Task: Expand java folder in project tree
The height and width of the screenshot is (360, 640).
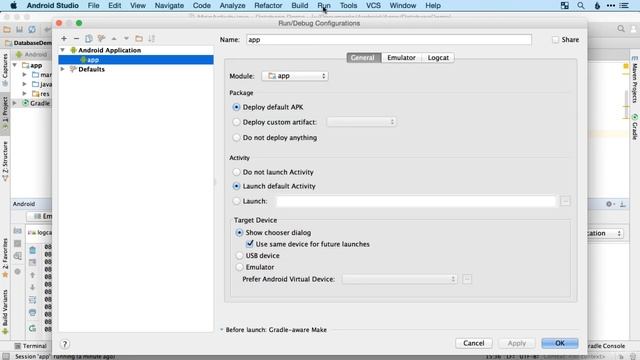Action: 24,84
